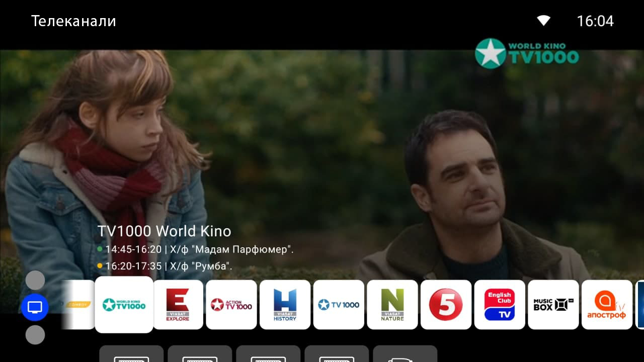Switch to the TV1000 Action channel
The height and width of the screenshot is (362, 644).
(x=231, y=305)
